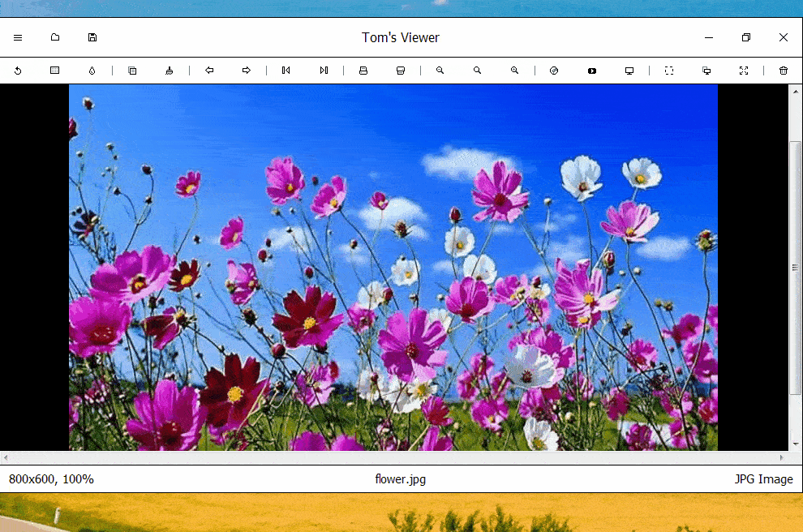The image size is (803, 532).
Task: Click the rotate/undo arrow icon
Action: [18, 71]
